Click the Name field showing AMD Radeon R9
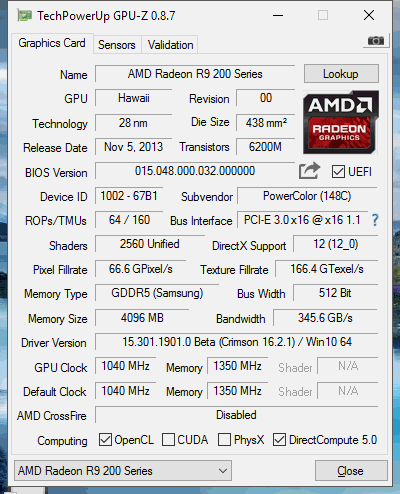 (x=195, y=74)
